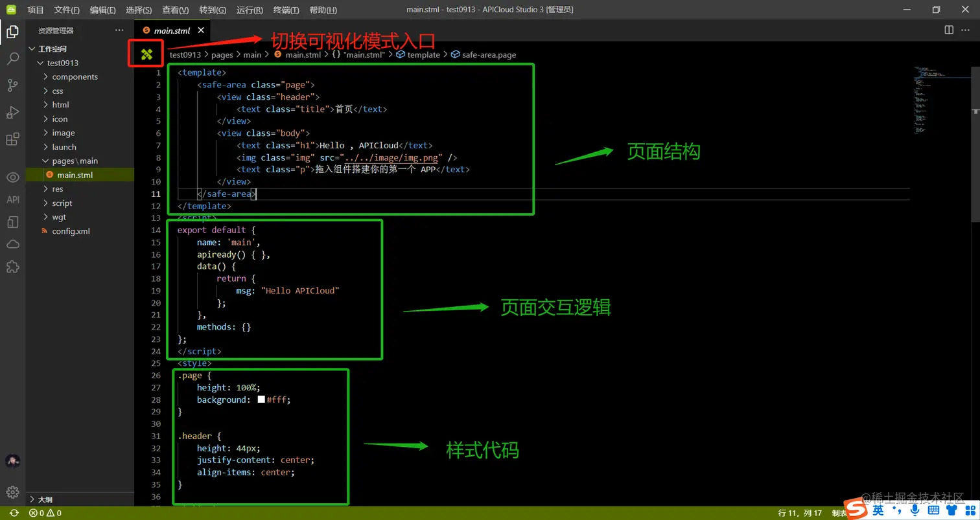
Task: Open the mobile device panel icon
Action: tap(12, 222)
